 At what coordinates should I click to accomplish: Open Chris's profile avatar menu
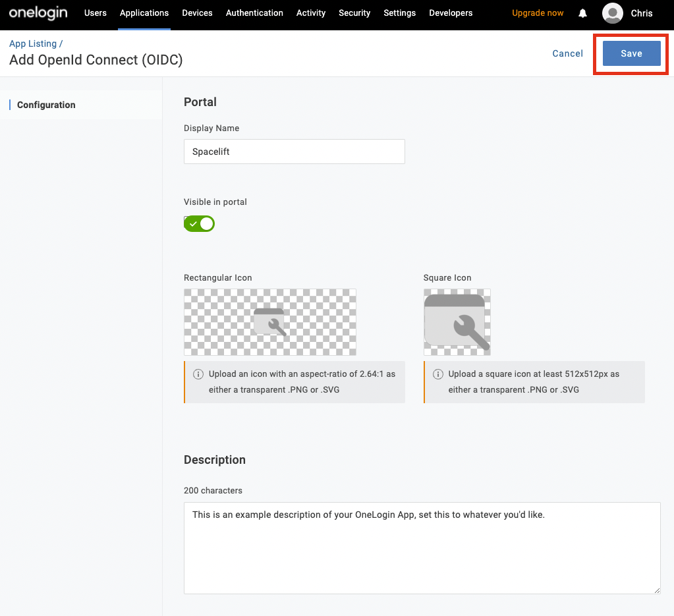pyautogui.click(x=612, y=13)
